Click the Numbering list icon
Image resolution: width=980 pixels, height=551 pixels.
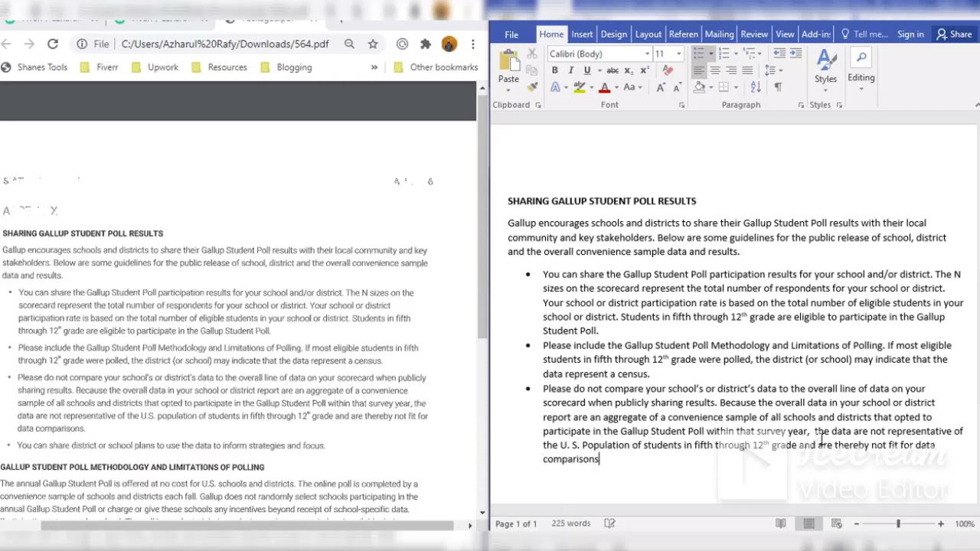(x=724, y=54)
